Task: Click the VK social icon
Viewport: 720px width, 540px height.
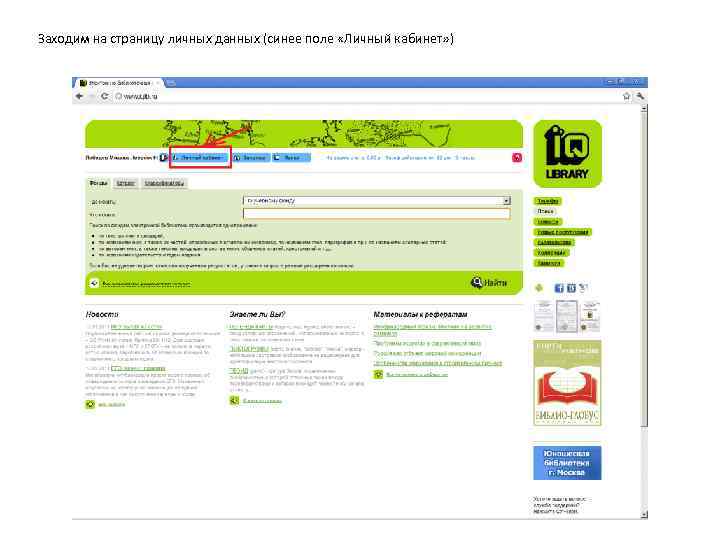Action: [571, 288]
